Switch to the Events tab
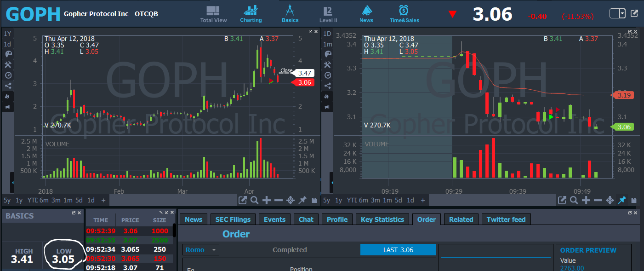The width and height of the screenshot is (644, 271). click(274, 219)
